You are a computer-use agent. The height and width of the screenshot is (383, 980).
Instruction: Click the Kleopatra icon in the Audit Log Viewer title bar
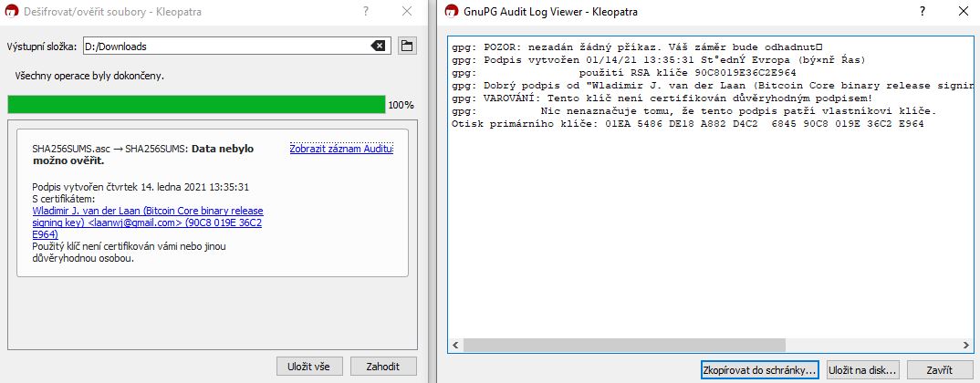(452, 13)
